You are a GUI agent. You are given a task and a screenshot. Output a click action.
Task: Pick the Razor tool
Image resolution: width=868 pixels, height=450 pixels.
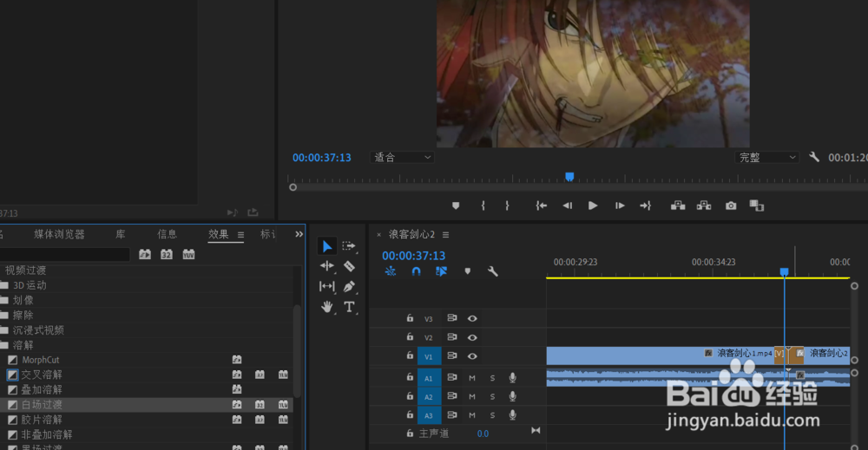(x=349, y=266)
